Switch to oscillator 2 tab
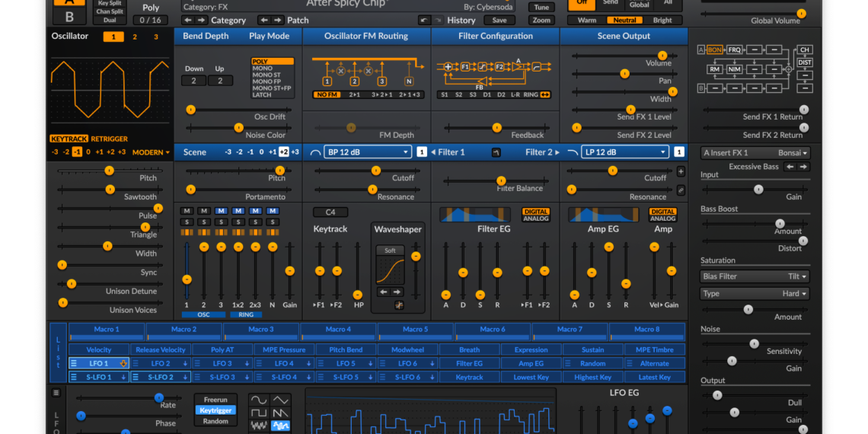868x434 pixels. 135,37
